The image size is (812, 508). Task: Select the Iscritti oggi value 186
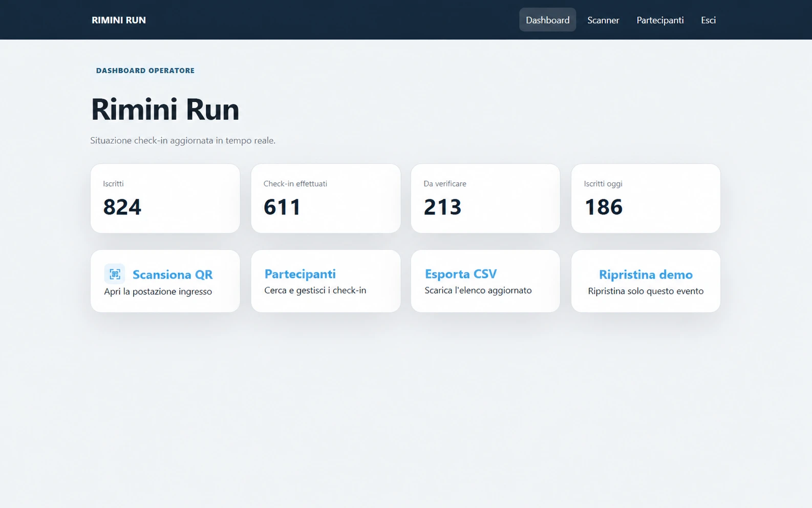603,207
